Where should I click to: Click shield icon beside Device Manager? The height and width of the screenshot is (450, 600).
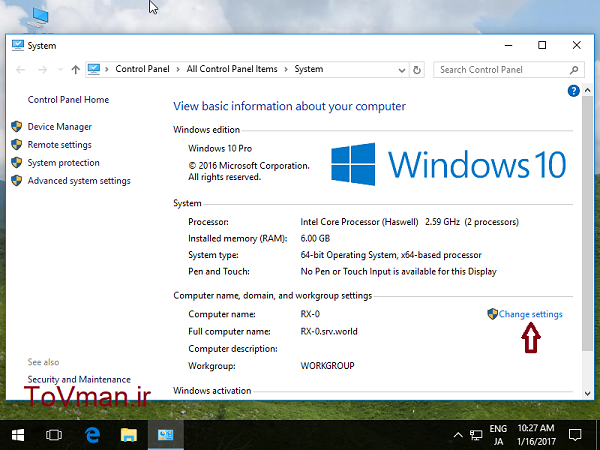(16, 126)
